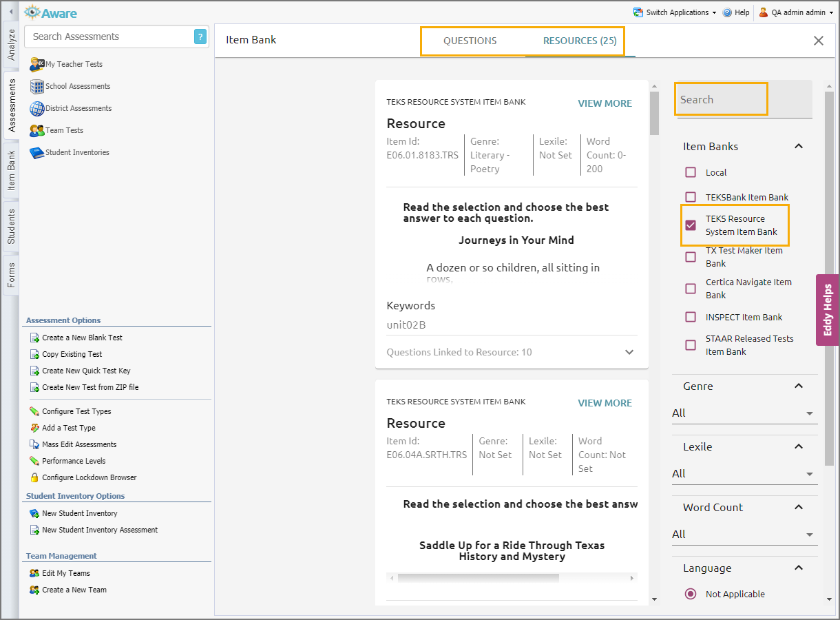Collapse the Item Banks filter section

pos(799,146)
